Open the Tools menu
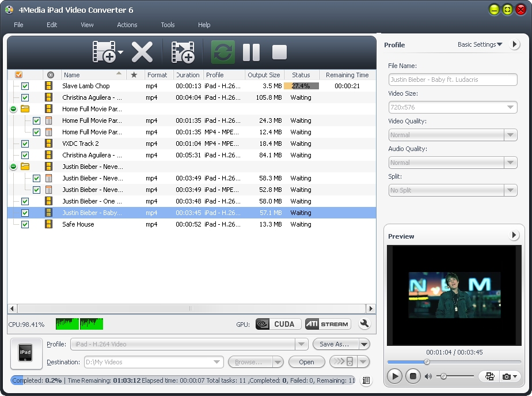532x396 pixels. tap(168, 25)
